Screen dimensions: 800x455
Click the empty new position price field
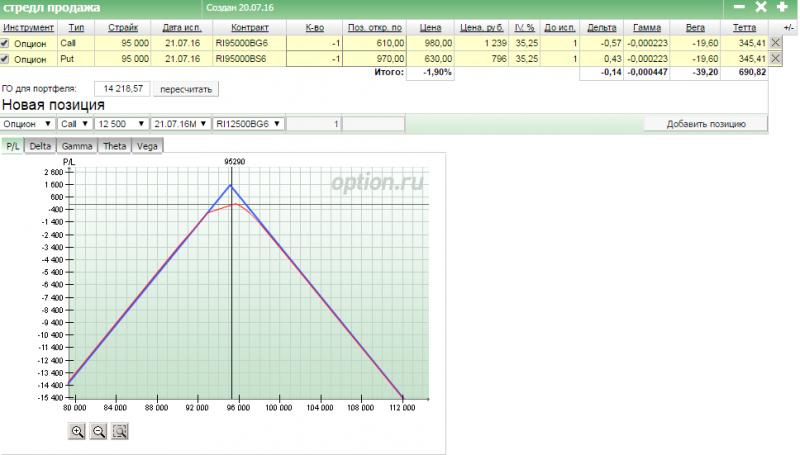click(373, 124)
